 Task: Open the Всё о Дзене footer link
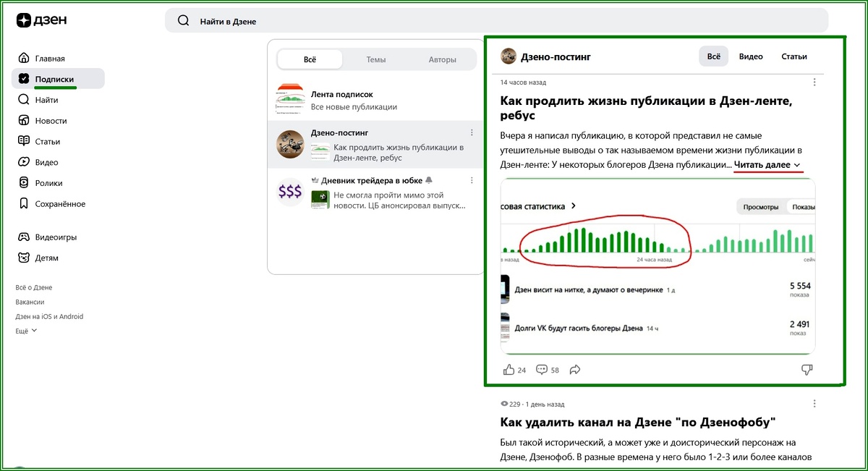[x=34, y=287]
